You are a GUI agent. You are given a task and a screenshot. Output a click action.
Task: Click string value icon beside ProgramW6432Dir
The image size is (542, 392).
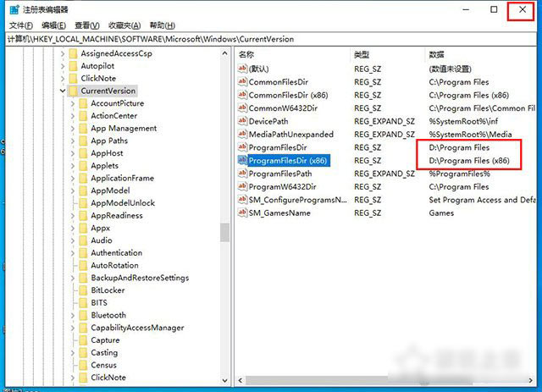(242, 186)
